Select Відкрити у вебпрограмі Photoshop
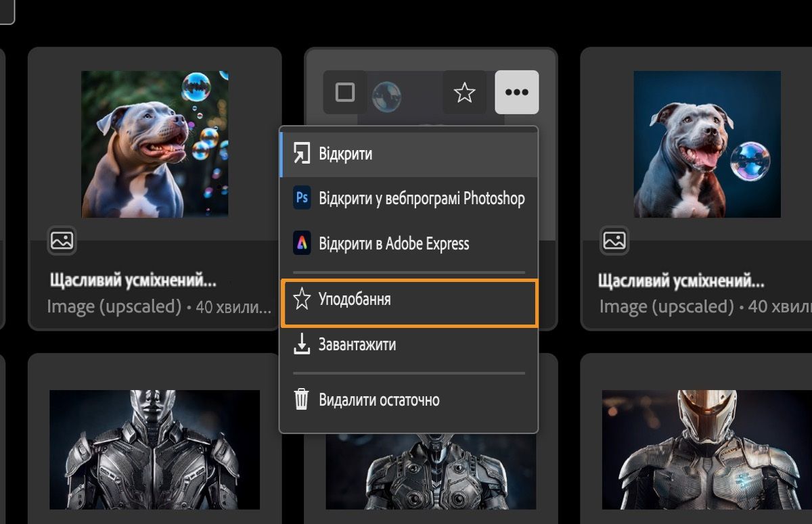This screenshot has width=812, height=524. coord(409,199)
